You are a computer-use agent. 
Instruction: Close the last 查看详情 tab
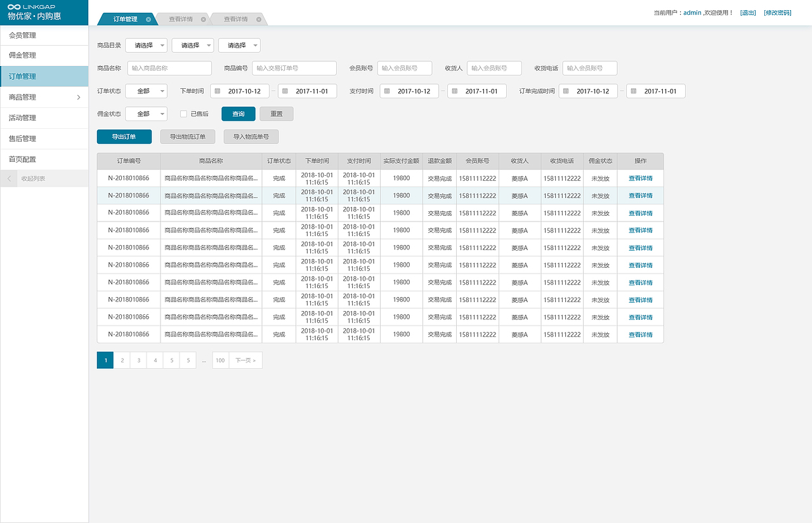259,20
